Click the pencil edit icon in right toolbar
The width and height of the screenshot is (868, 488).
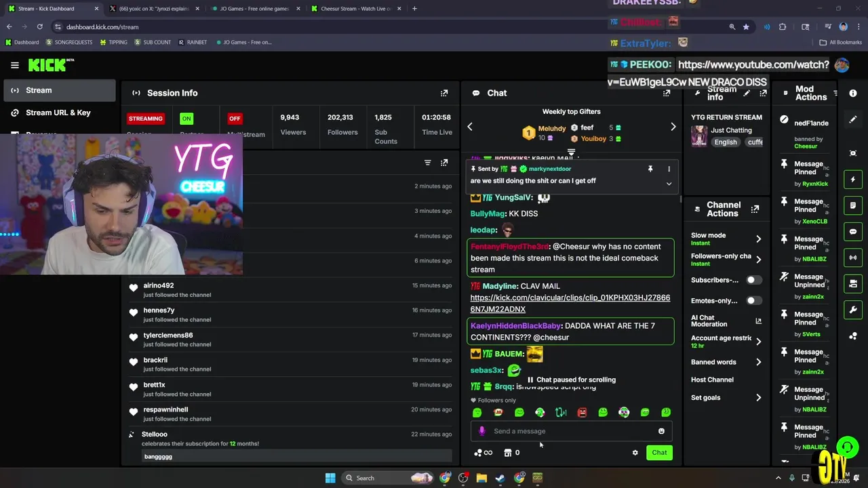tap(853, 119)
